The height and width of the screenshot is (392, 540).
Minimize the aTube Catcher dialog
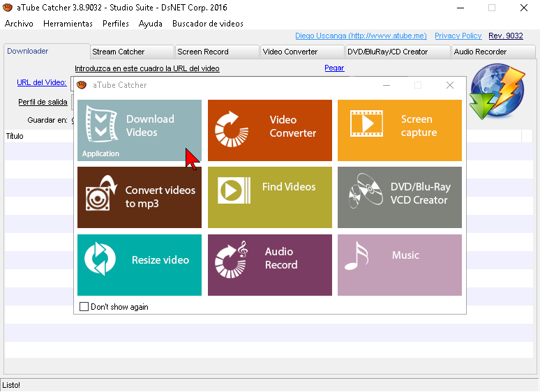[x=387, y=85]
